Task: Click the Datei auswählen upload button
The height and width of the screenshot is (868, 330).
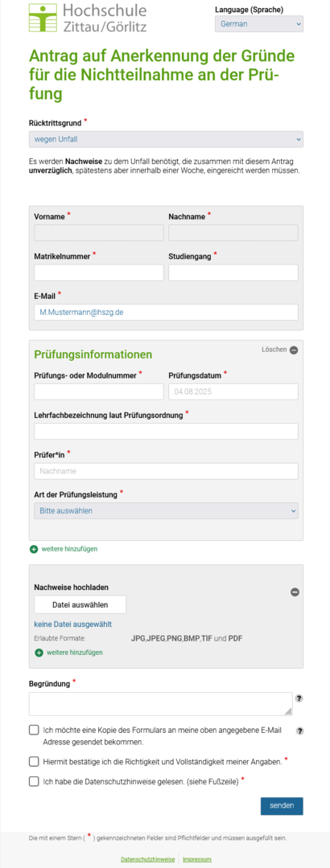Action: point(80,604)
